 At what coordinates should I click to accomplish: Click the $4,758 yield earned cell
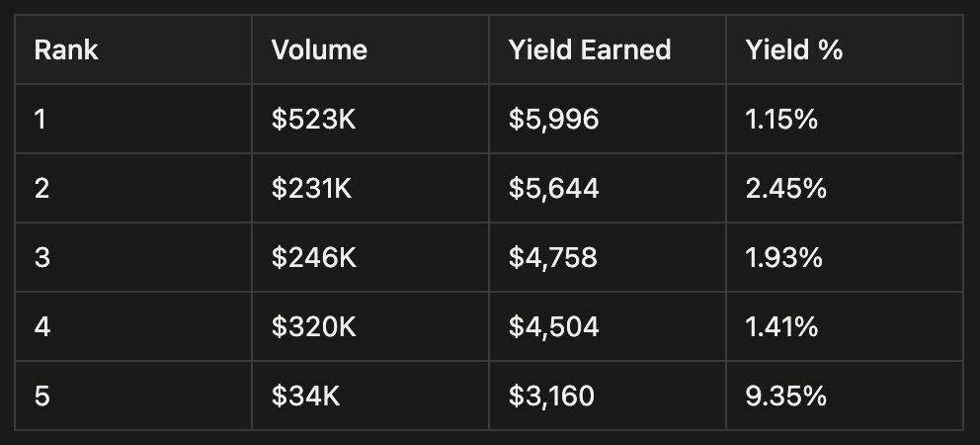pyautogui.click(x=553, y=258)
